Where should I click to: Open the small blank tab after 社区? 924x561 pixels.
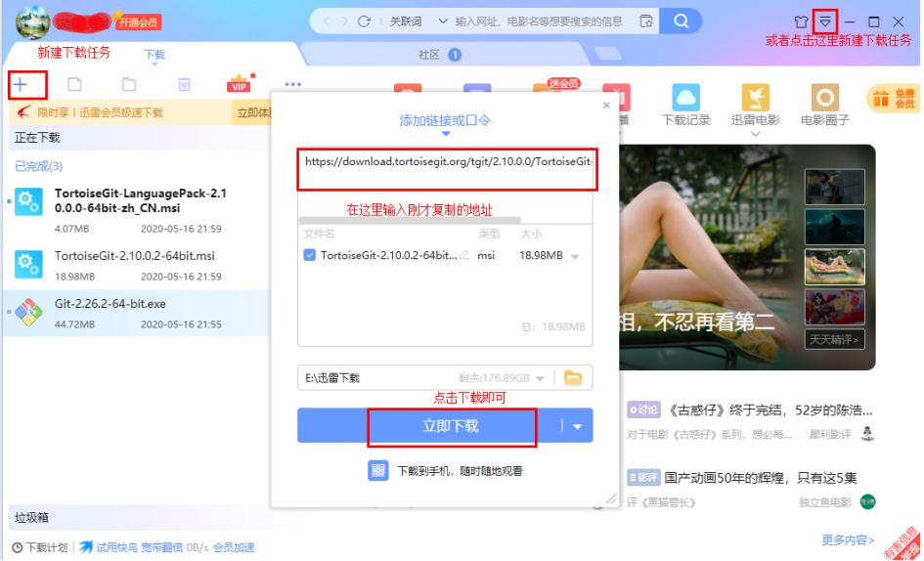point(608,54)
